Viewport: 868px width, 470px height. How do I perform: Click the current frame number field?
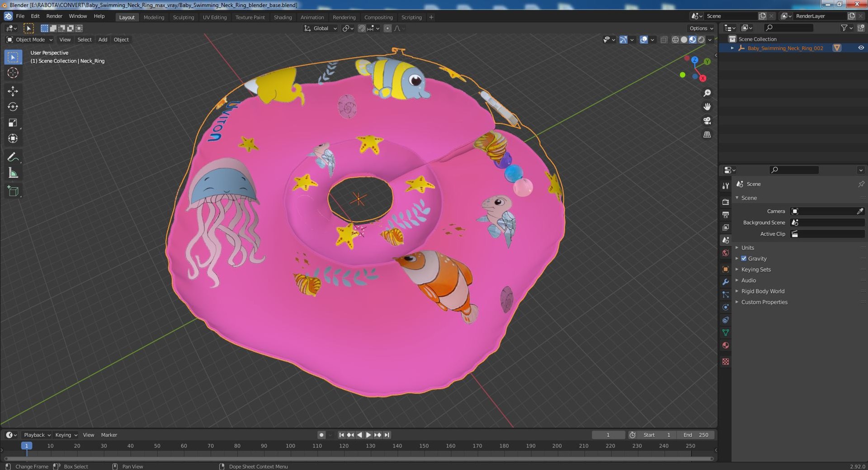point(609,435)
